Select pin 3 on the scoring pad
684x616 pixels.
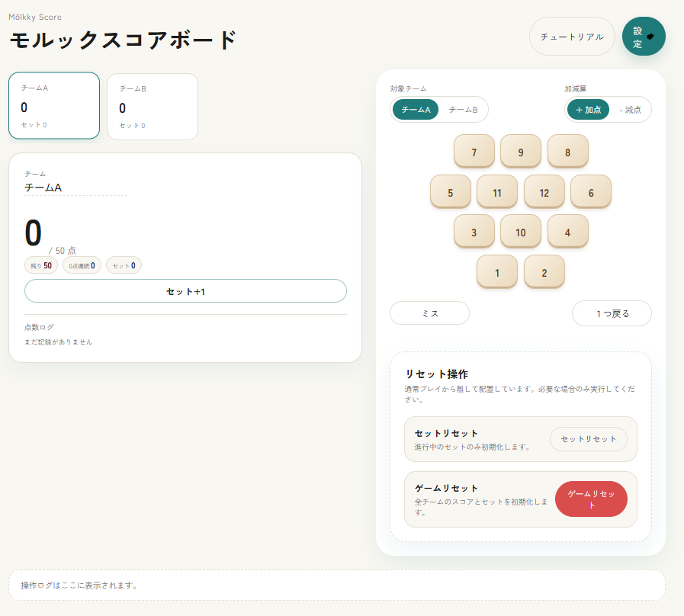coord(474,231)
